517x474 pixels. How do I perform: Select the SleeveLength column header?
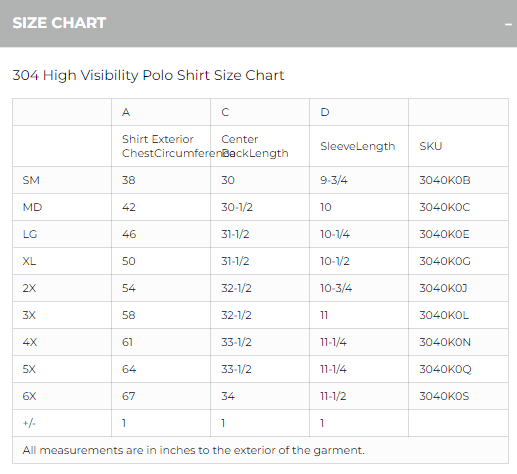pos(358,146)
